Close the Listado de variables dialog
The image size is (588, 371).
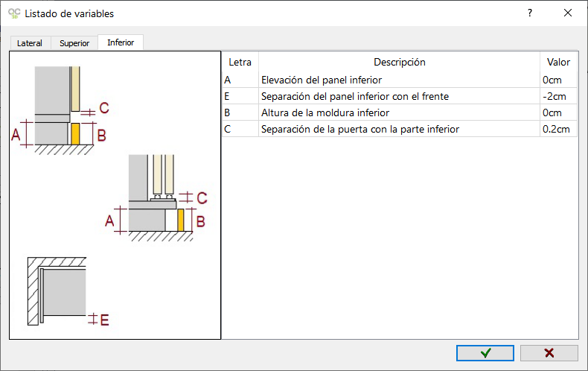click(x=568, y=13)
